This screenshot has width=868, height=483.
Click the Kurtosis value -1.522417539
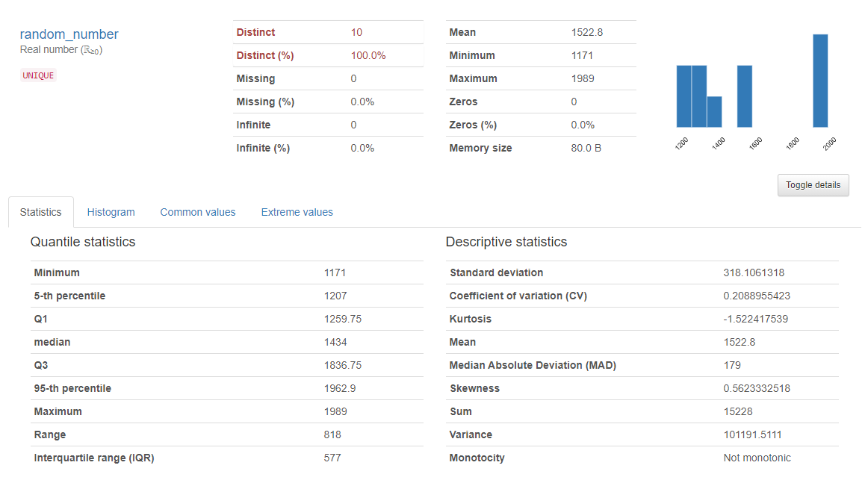tap(755, 320)
